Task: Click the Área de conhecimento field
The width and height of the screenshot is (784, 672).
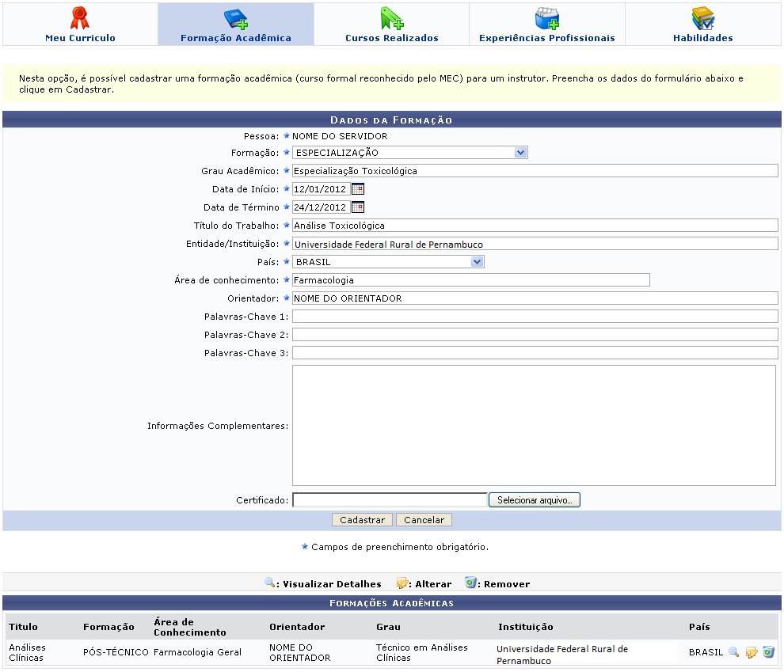Action: click(x=470, y=280)
